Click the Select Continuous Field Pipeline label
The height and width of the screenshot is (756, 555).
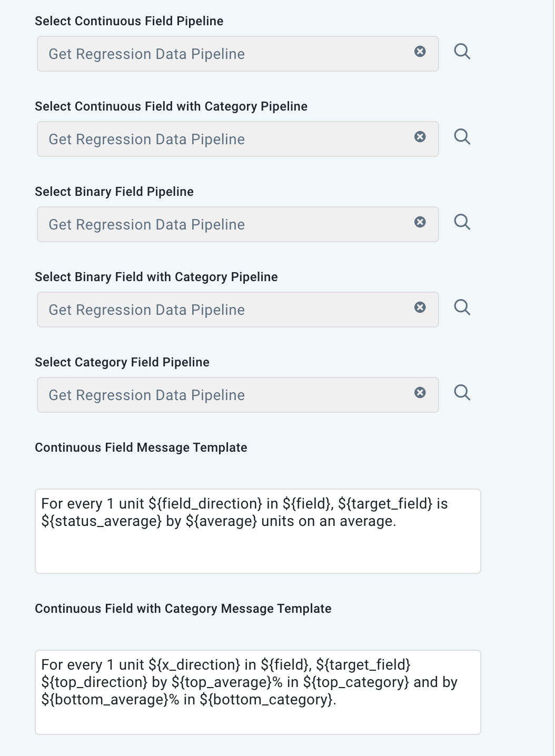[128, 21]
